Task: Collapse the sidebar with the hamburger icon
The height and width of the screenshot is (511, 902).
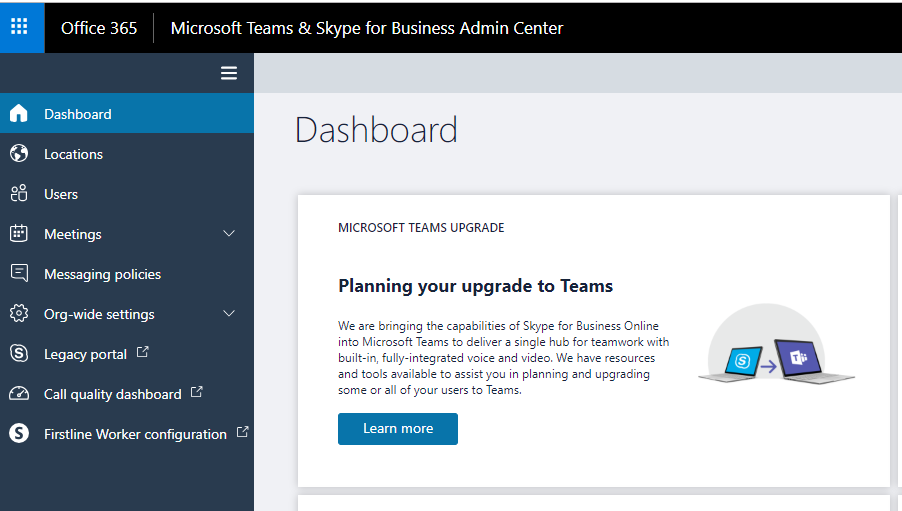Action: coord(229,73)
